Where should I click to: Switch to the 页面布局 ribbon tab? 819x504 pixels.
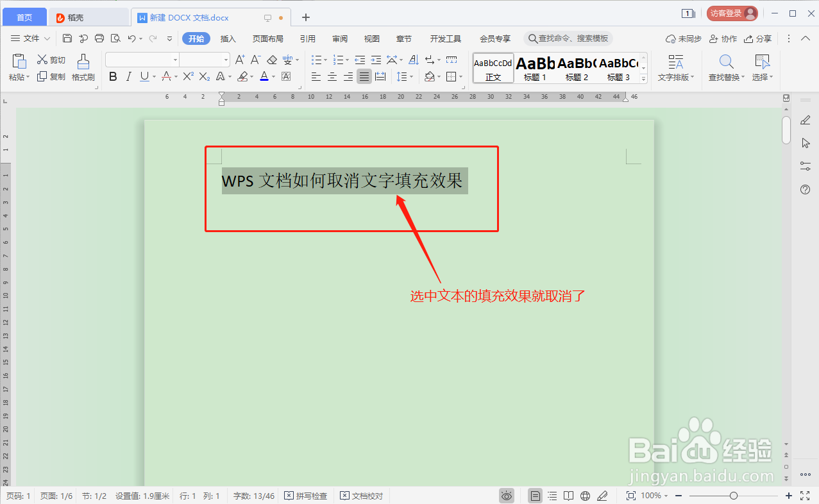(268, 38)
